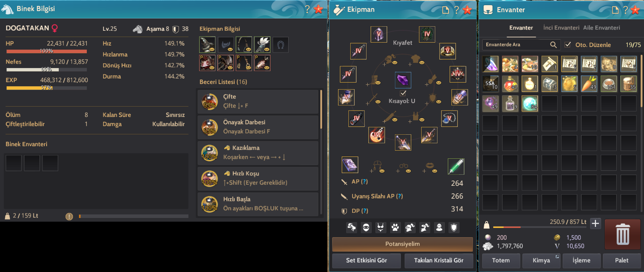Viewport: 644px width, 272px height.
Task: Click the skill list scrollbar
Action: [x=321, y=109]
